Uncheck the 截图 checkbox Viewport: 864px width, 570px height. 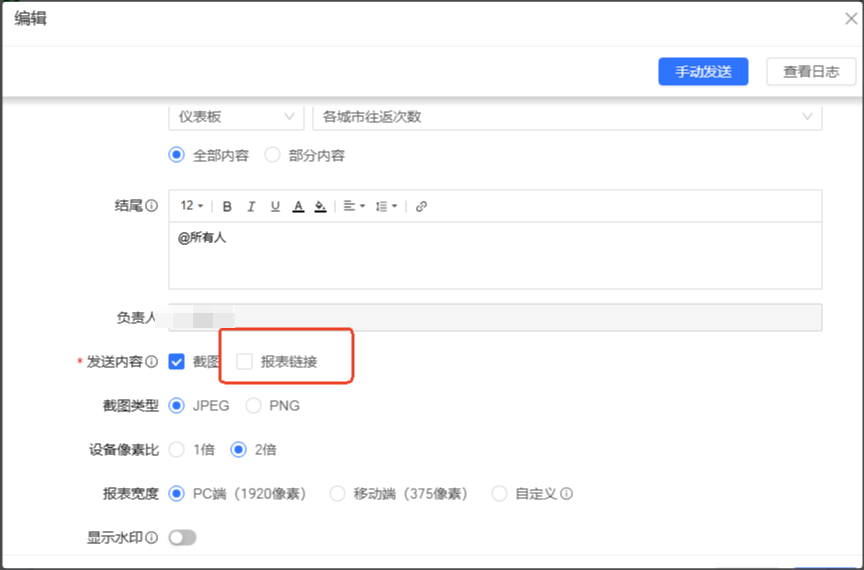click(x=177, y=362)
